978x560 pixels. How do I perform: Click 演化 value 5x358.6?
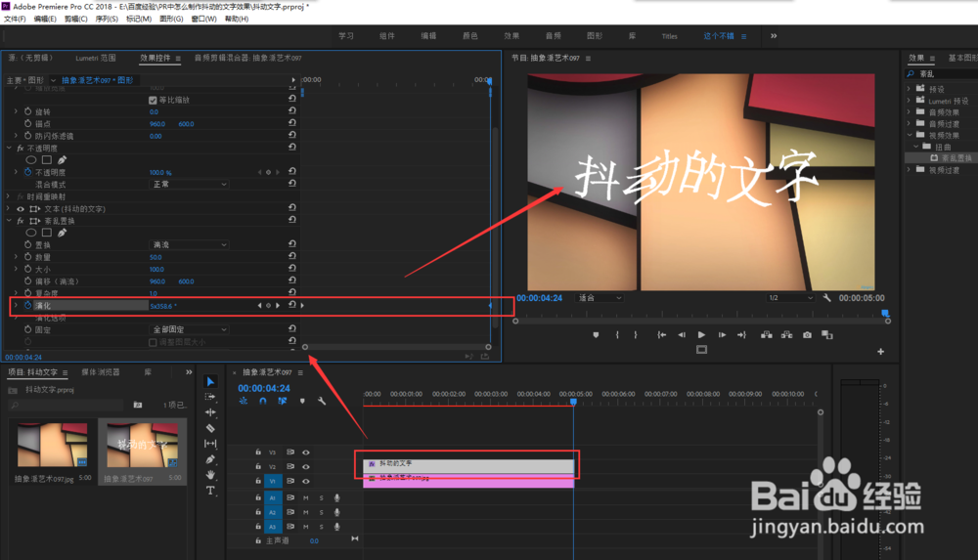(x=163, y=306)
